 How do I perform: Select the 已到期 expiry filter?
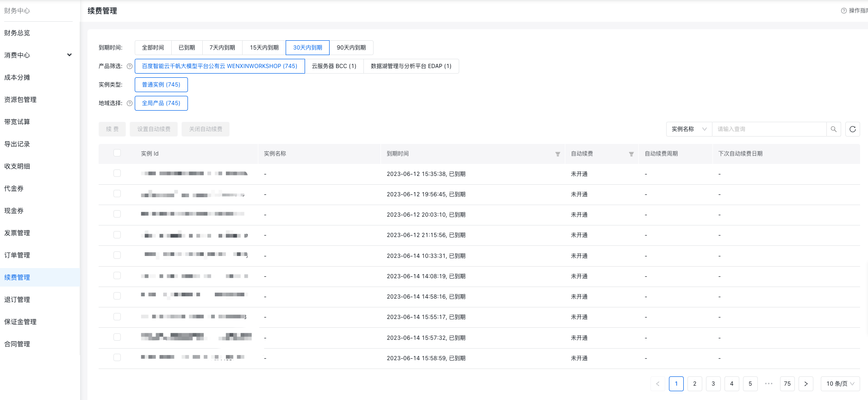187,48
